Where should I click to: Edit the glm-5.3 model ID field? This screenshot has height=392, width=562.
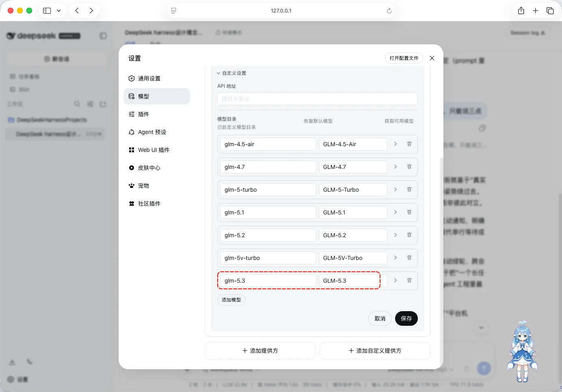pyautogui.click(x=268, y=281)
